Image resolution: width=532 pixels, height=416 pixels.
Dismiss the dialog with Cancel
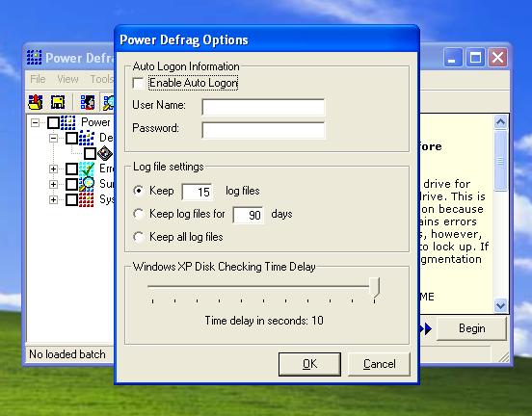tap(380, 364)
